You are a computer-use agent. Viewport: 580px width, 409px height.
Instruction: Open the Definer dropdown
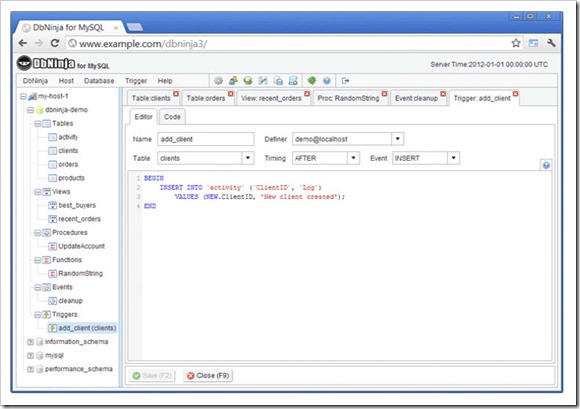click(398, 139)
